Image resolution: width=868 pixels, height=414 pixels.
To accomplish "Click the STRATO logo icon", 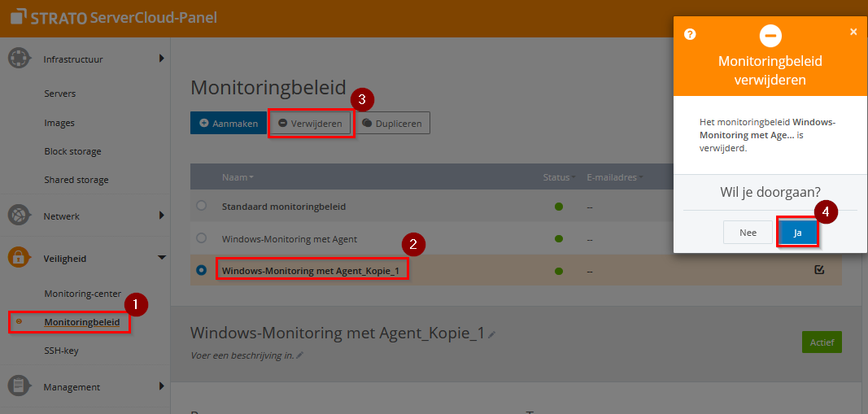I will pyautogui.click(x=18, y=18).
